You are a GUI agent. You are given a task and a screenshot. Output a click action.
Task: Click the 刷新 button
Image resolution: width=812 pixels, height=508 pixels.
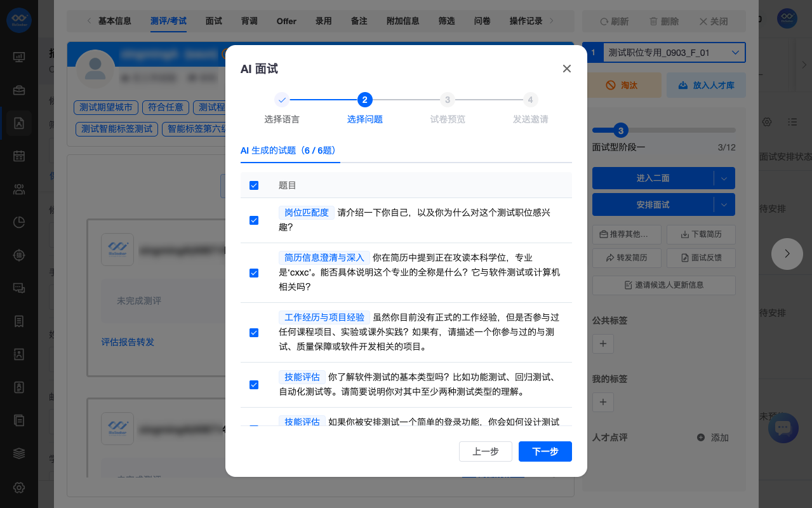click(x=615, y=22)
